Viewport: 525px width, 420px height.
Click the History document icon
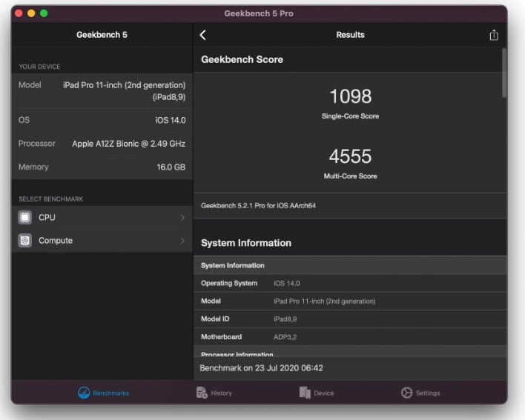202,393
